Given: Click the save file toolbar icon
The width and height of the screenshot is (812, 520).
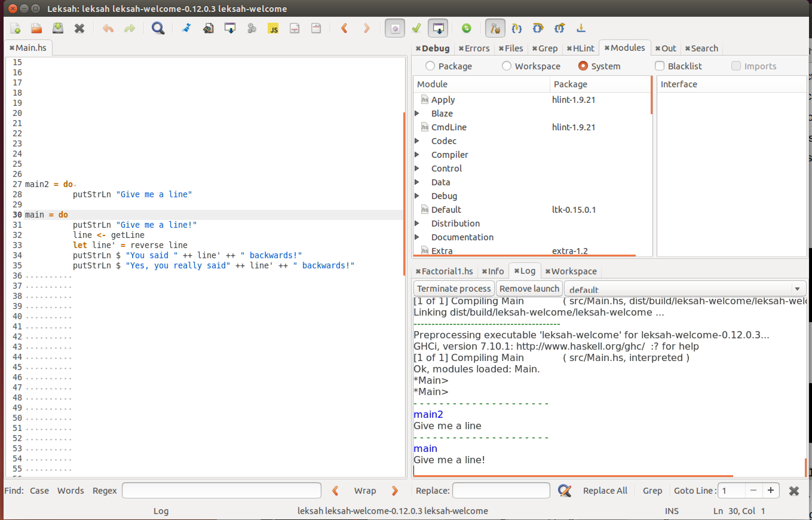Looking at the screenshot, I should tap(58, 28).
